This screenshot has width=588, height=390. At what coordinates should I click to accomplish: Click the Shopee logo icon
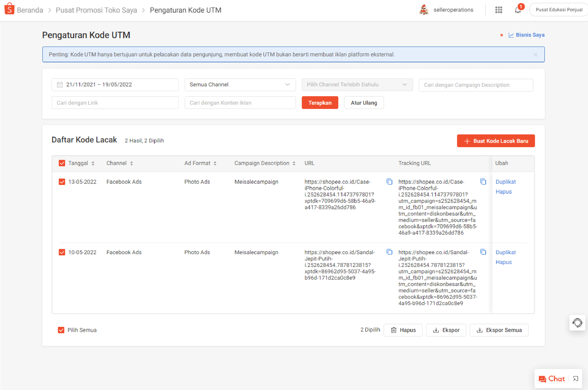click(x=9, y=9)
